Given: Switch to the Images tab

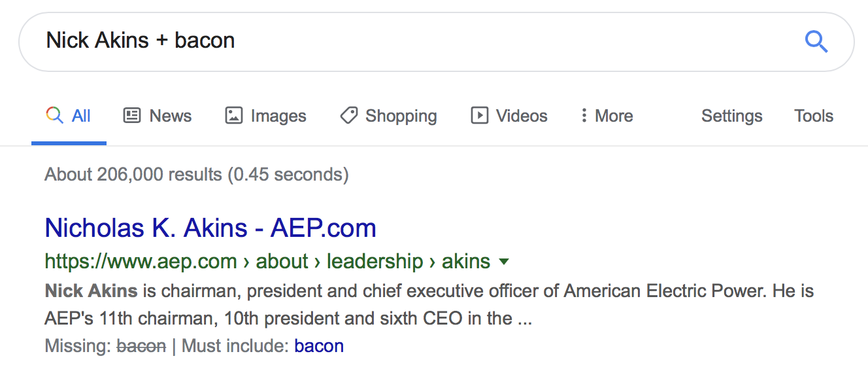Looking at the screenshot, I should coord(265,116).
